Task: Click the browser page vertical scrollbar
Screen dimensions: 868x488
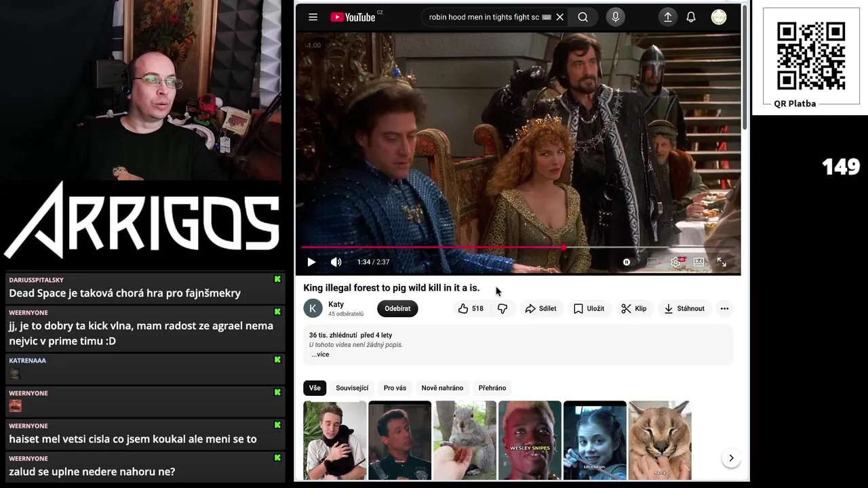Action: tap(745, 68)
